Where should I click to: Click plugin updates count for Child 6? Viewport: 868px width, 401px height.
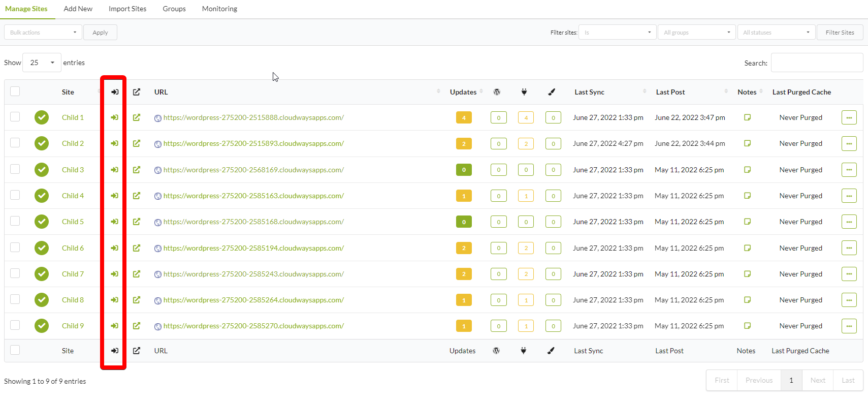(x=526, y=248)
